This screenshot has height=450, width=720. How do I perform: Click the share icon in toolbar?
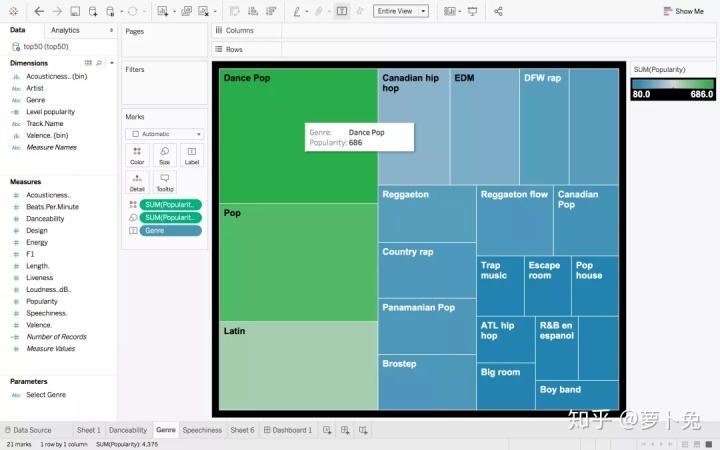click(498, 11)
